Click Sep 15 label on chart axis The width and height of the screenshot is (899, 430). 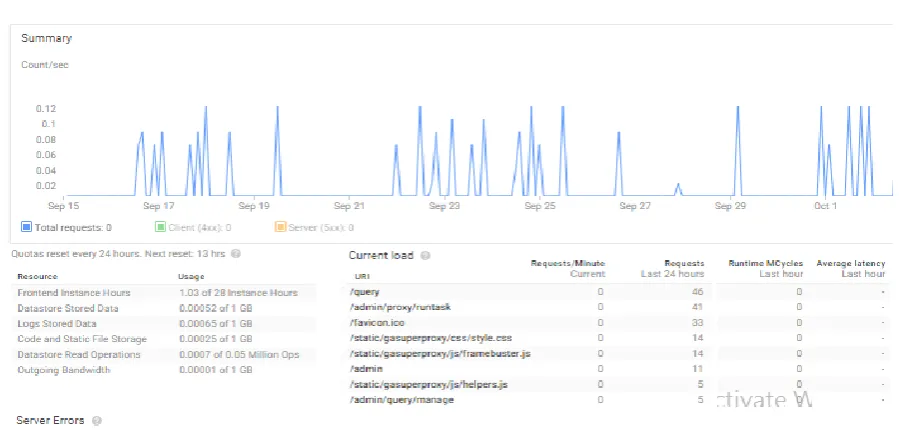point(64,206)
